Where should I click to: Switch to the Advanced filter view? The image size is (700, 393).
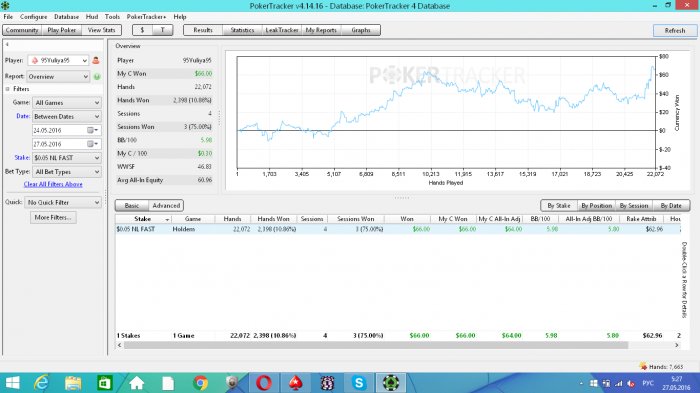click(166, 205)
